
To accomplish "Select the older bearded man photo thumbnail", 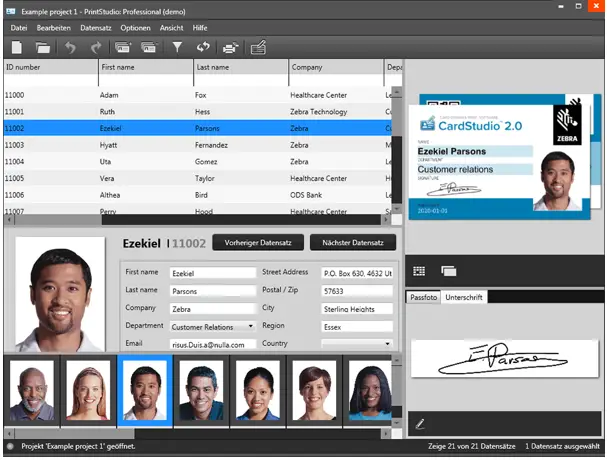I will coord(32,390).
